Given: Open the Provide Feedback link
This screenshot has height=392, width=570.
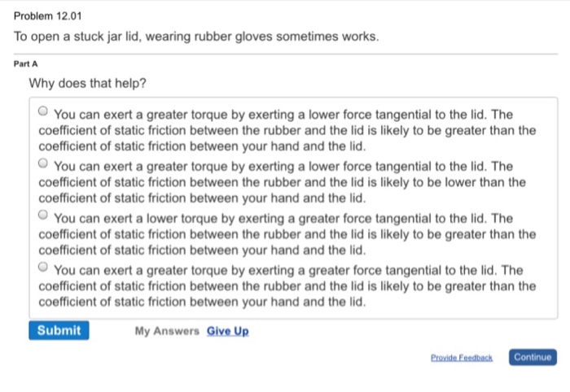Looking at the screenshot, I should (x=462, y=357).
